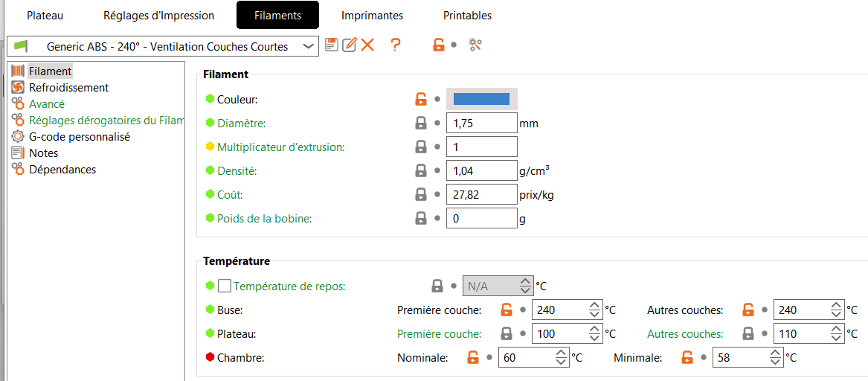Click the Multiplicateur d'extrusion label link
The height and width of the screenshot is (381, 868).
coord(280,147)
